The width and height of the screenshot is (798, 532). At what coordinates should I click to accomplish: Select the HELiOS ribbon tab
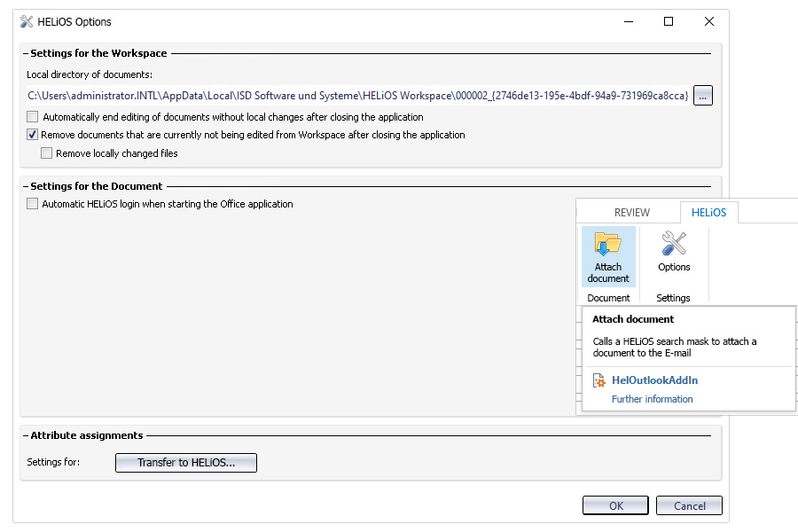pos(709,212)
